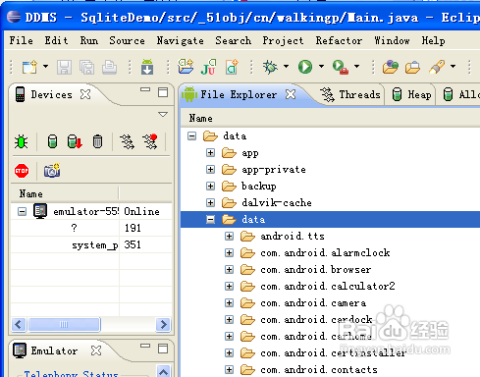Expand the app-private folder

coord(210,169)
